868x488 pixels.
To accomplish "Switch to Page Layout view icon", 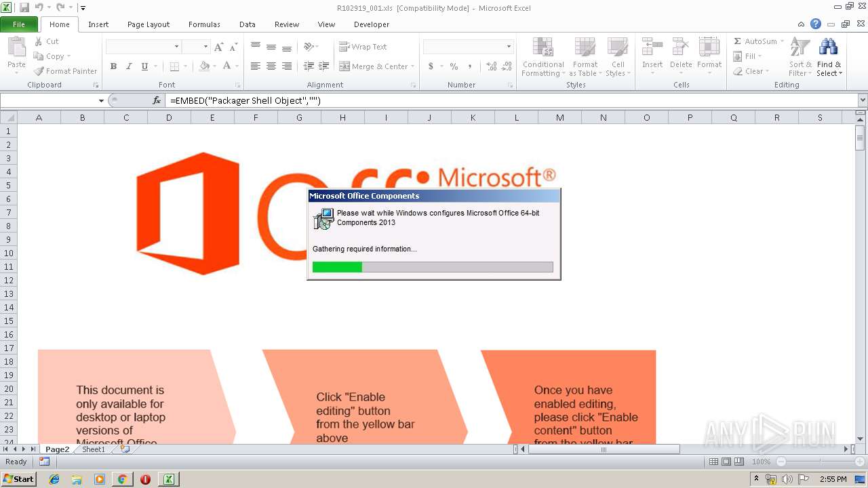I will tap(726, 462).
